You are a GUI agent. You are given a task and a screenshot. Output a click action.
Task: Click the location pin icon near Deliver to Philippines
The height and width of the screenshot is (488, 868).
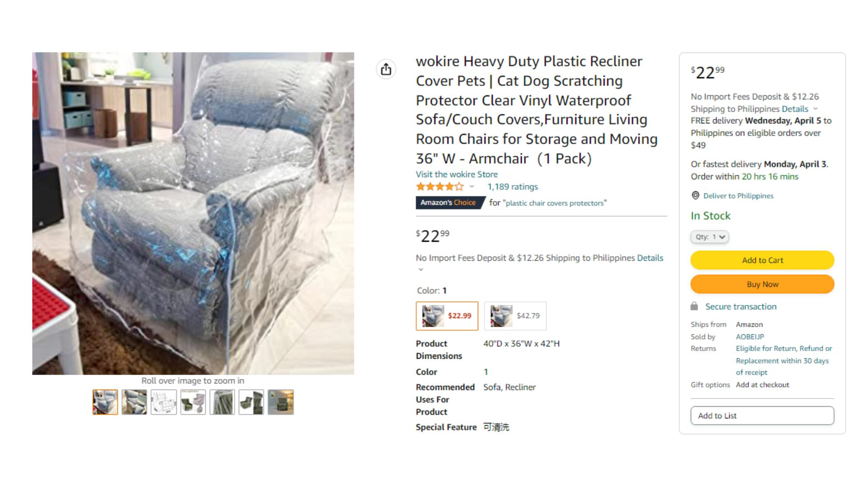tap(695, 196)
